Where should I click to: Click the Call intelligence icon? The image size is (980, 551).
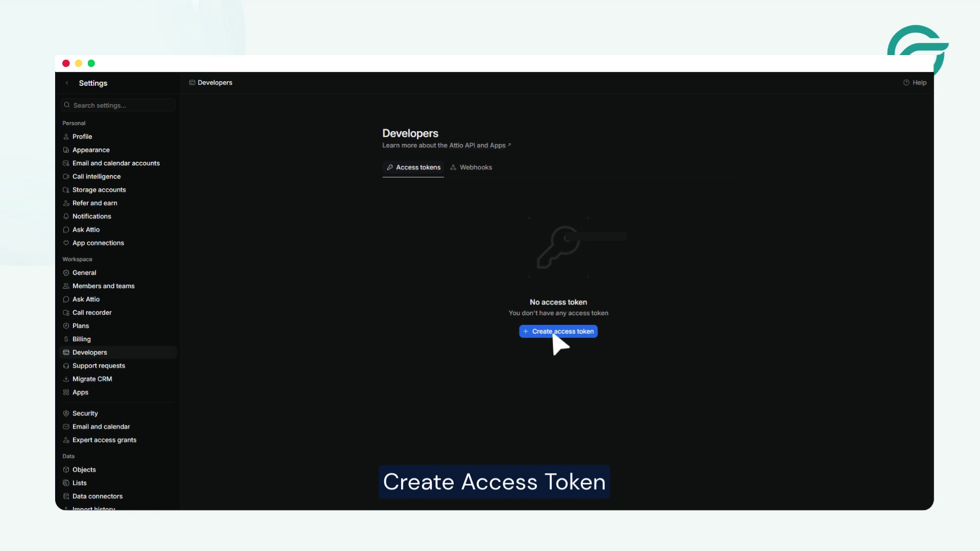[x=66, y=177]
